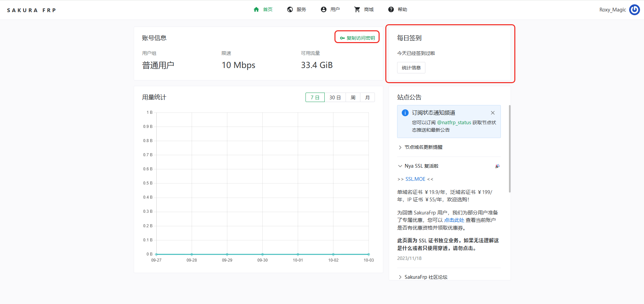Collapse the Nya SSL 复活啦 announcement

(x=421, y=166)
